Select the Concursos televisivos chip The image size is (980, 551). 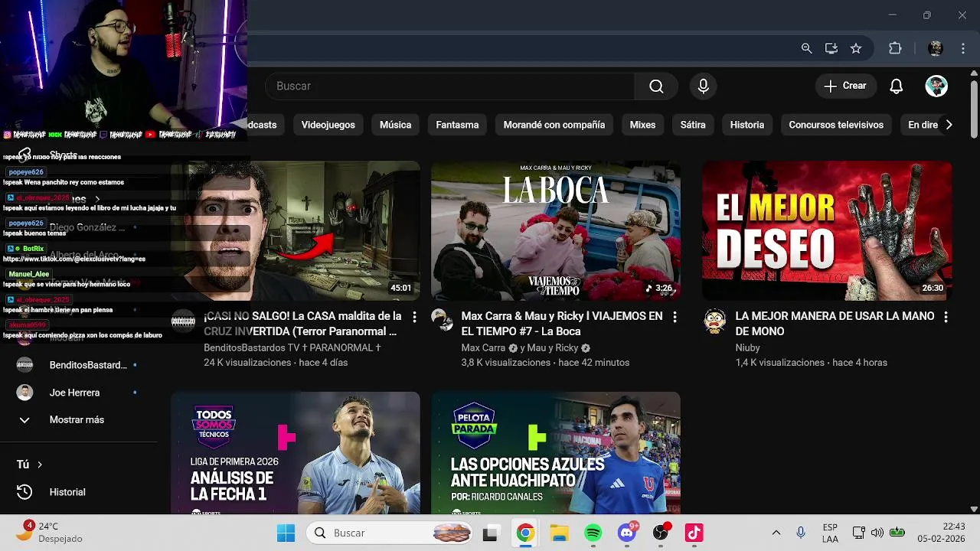836,125
